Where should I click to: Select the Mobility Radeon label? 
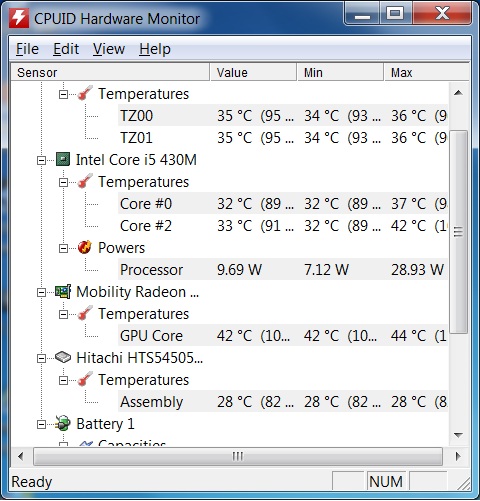[x=137, y=292]
